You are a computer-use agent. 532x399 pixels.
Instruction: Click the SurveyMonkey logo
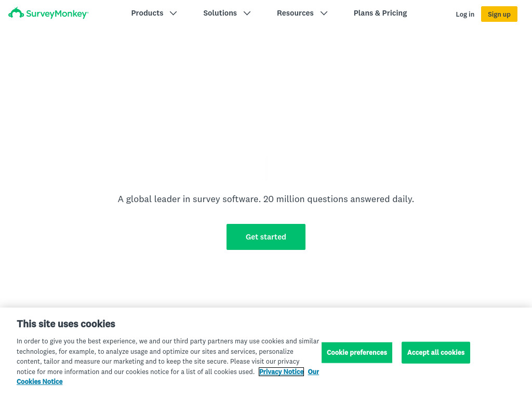[x=48, y=13]
